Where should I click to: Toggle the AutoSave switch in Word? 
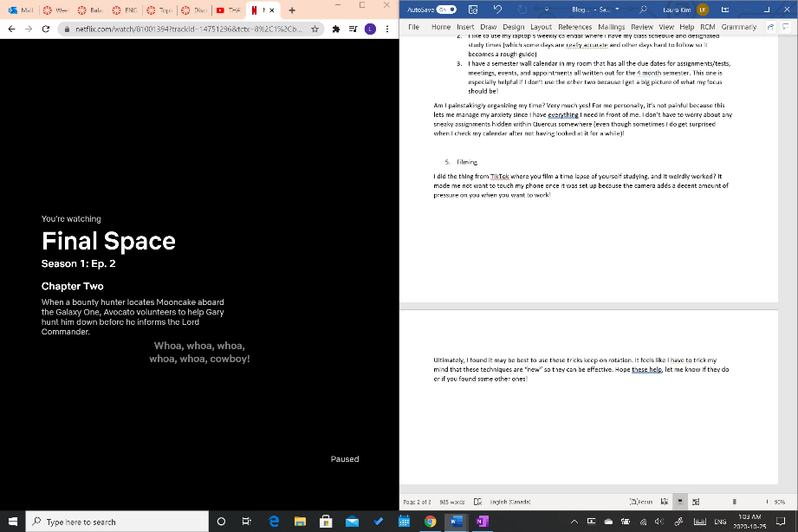click(x=446, y=10)
